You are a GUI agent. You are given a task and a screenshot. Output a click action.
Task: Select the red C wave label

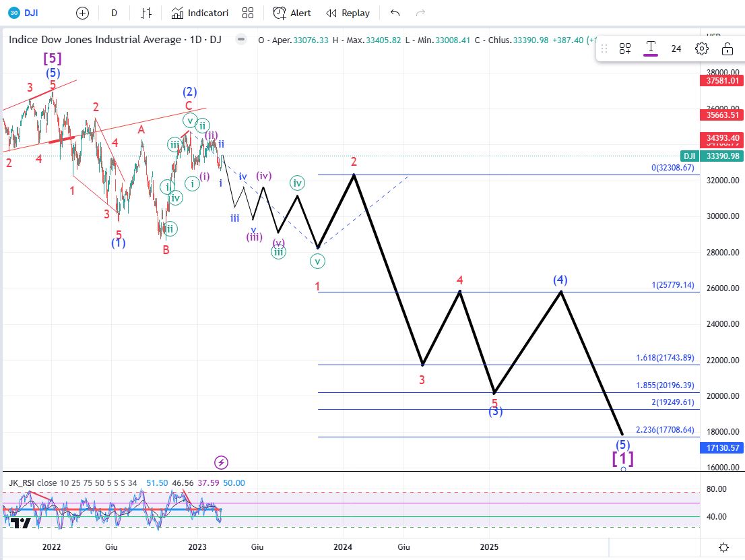(189, 106)
